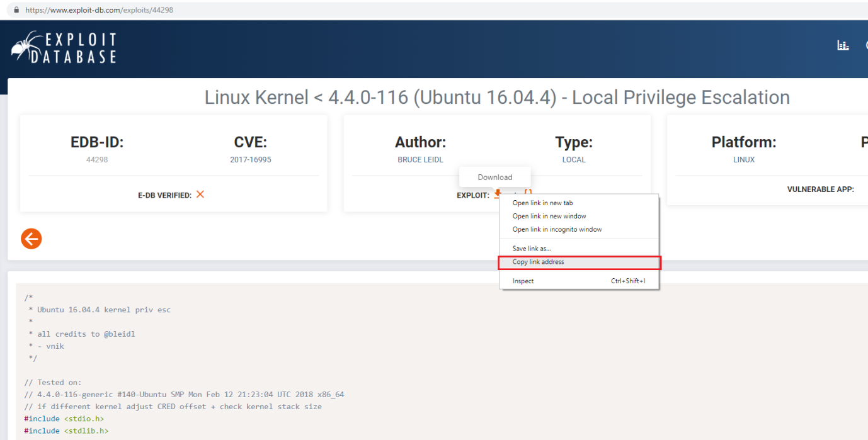Click the orange exploit download icon

coord(498,193)
